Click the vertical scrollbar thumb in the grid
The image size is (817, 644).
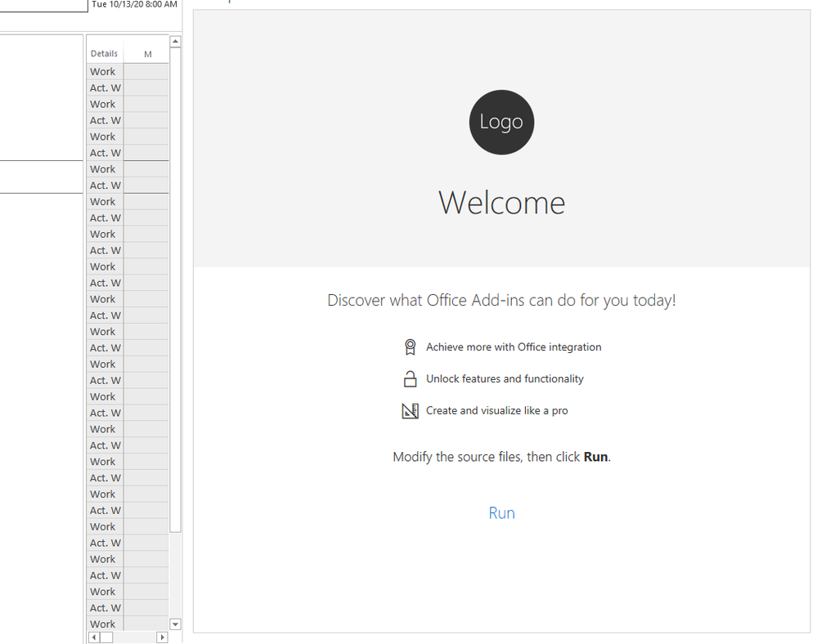coord(176,289)
